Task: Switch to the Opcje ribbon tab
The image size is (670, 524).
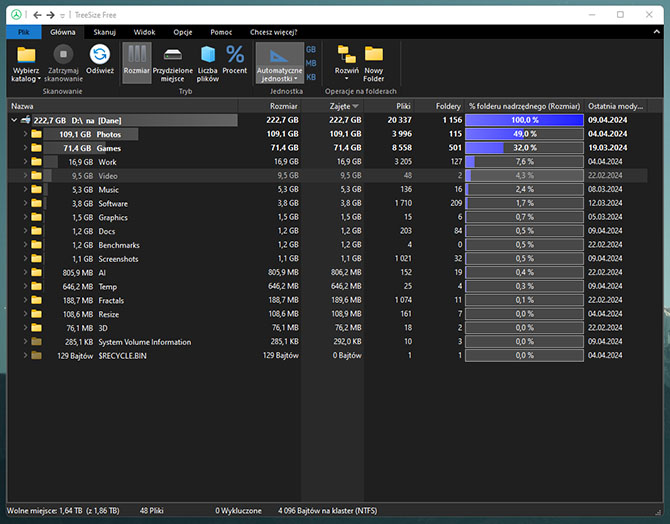Action: [x=183, y=32]
